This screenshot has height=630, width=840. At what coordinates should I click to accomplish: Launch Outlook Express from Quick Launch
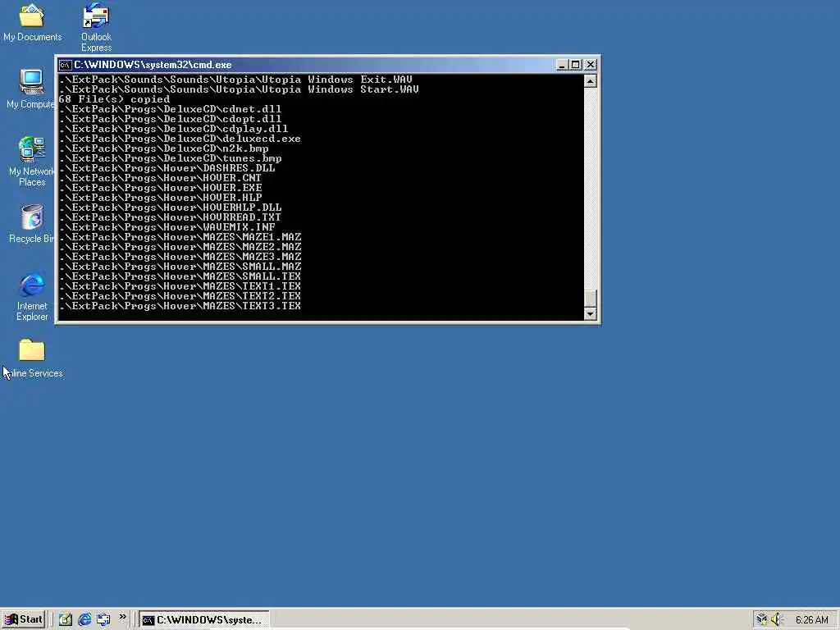[x=103, y=620]
